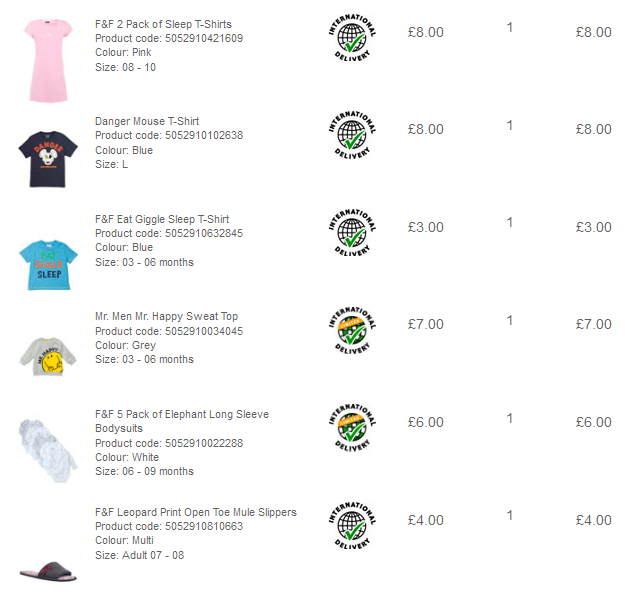
Task: Follow F&F Leopard Print Open Toe Mule Slippers link
Action: [196, 512]
